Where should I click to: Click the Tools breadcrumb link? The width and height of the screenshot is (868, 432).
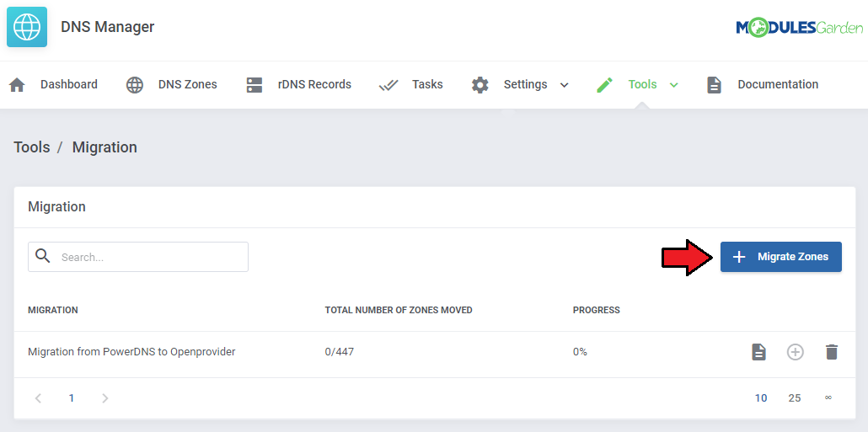tap(32, 147)
